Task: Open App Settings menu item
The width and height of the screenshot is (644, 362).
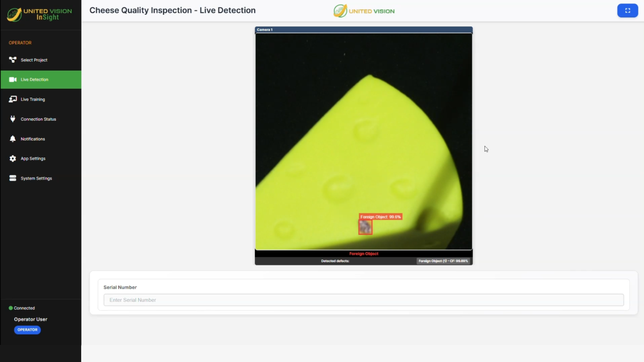Action: point(41,159)
